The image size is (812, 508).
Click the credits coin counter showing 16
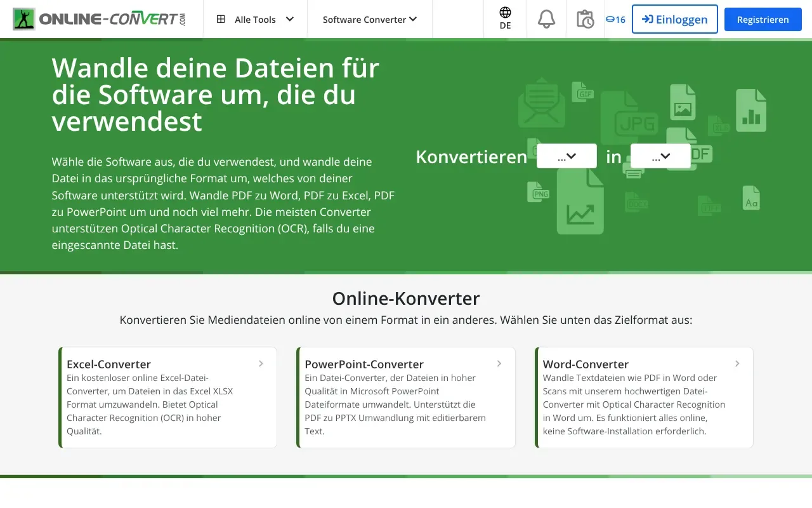tap(615, 20)
